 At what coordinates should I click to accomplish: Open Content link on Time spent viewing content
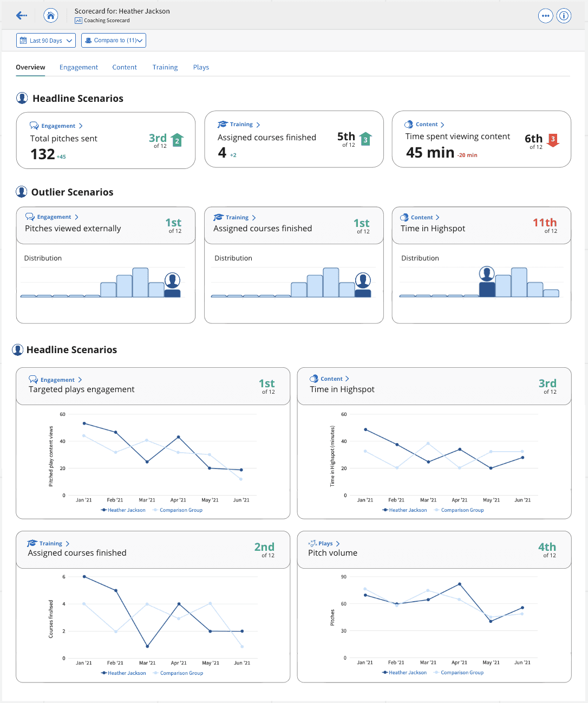point(427,125)
